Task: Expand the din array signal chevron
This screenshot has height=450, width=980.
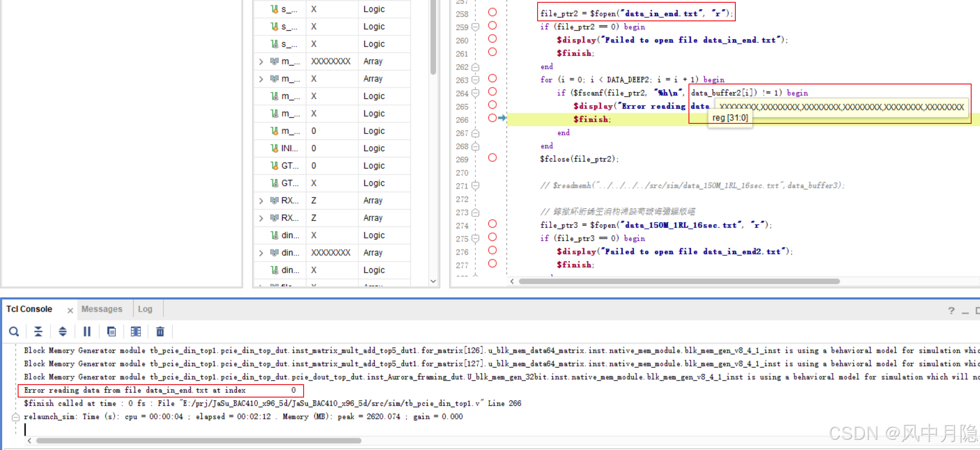Action: (x=260, y=252)
